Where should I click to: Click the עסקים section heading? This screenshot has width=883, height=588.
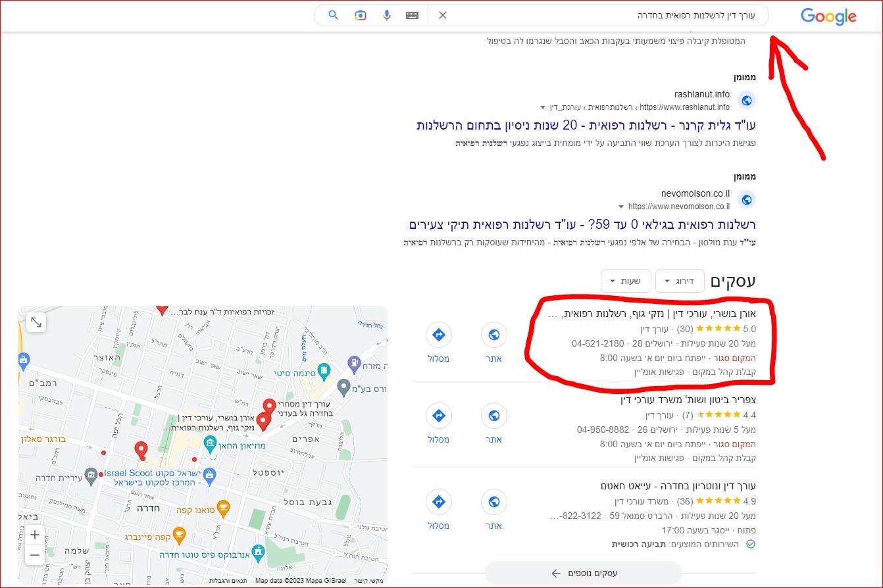pyautogui.click(x=733, y=281)
